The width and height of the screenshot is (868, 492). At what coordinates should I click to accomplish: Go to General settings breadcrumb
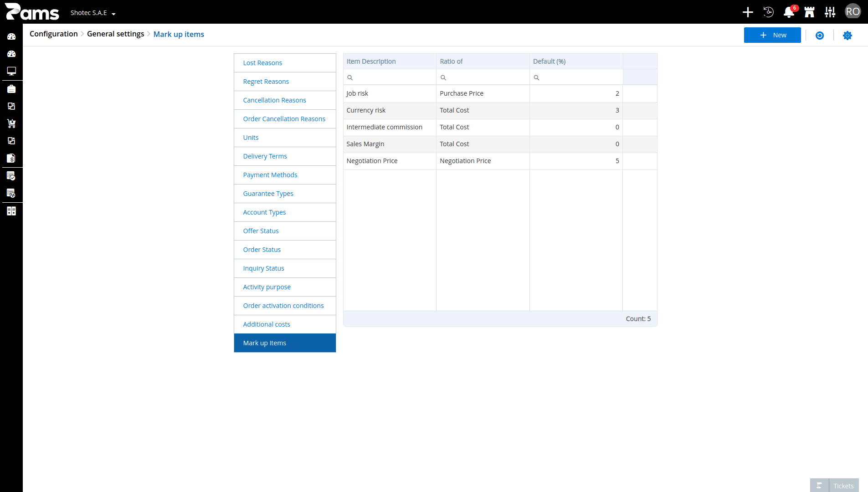(x=115, y=34)
